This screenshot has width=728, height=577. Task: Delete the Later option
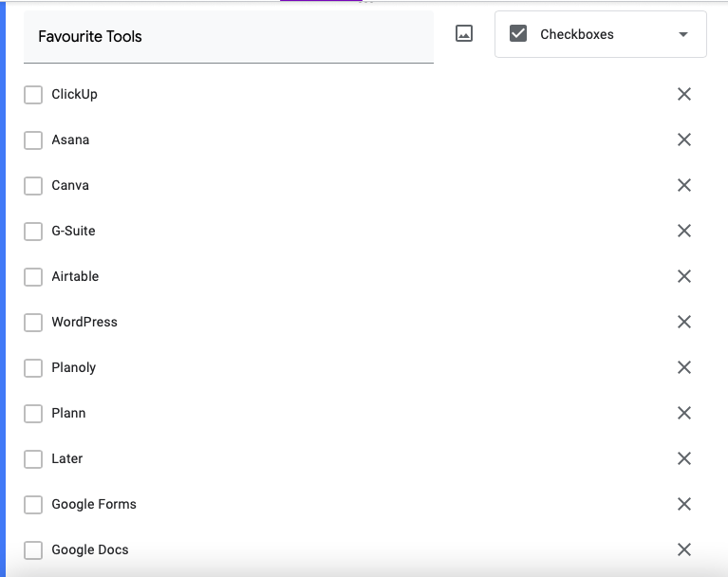684,458
